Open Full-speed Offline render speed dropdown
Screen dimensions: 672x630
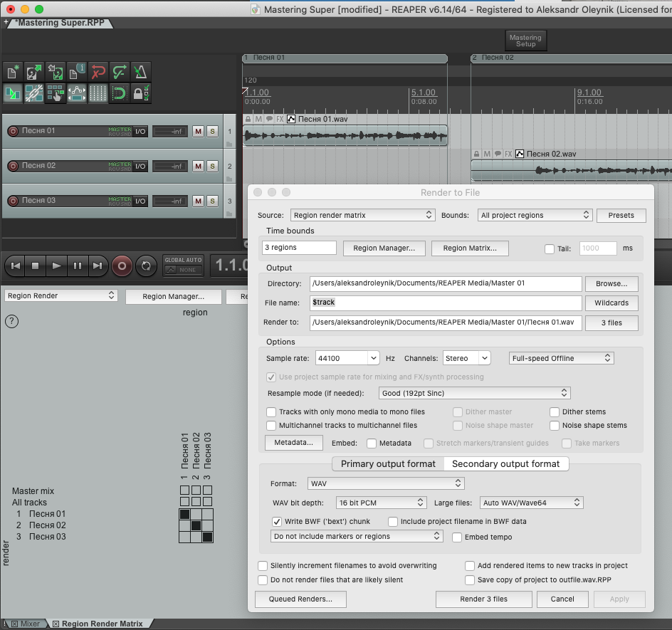point(562,358)
